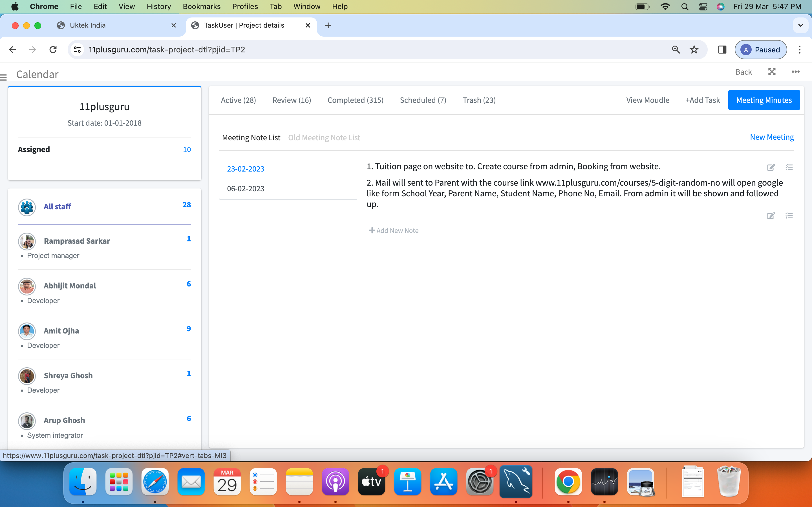Screen dimensions: 812x507
Task: Bookmark page with star icon
Action: click(694, 50)
